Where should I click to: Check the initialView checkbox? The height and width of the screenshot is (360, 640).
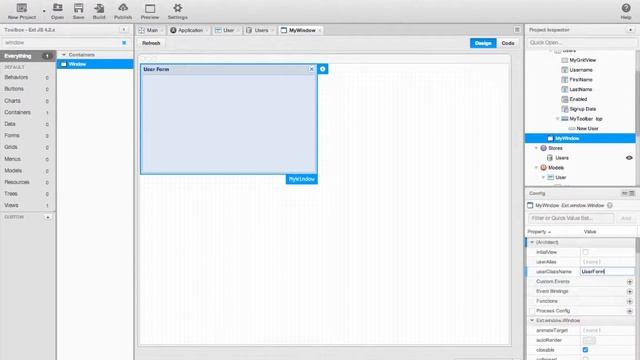(x=585, y=252)
